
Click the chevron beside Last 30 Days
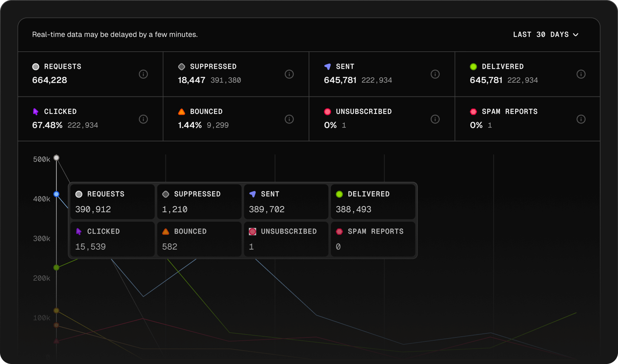pyautogui.click(x=576, y=35)
